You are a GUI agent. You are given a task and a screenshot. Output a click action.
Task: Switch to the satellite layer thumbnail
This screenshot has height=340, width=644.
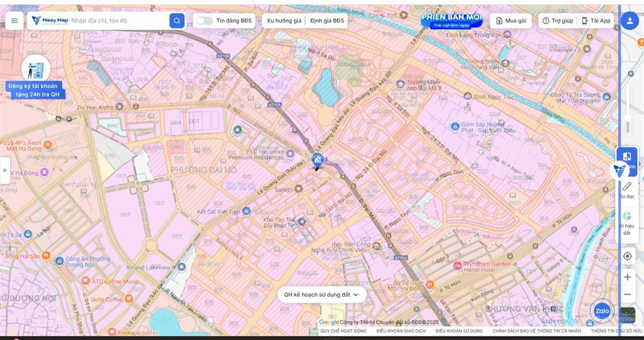[x=628, y=315]
